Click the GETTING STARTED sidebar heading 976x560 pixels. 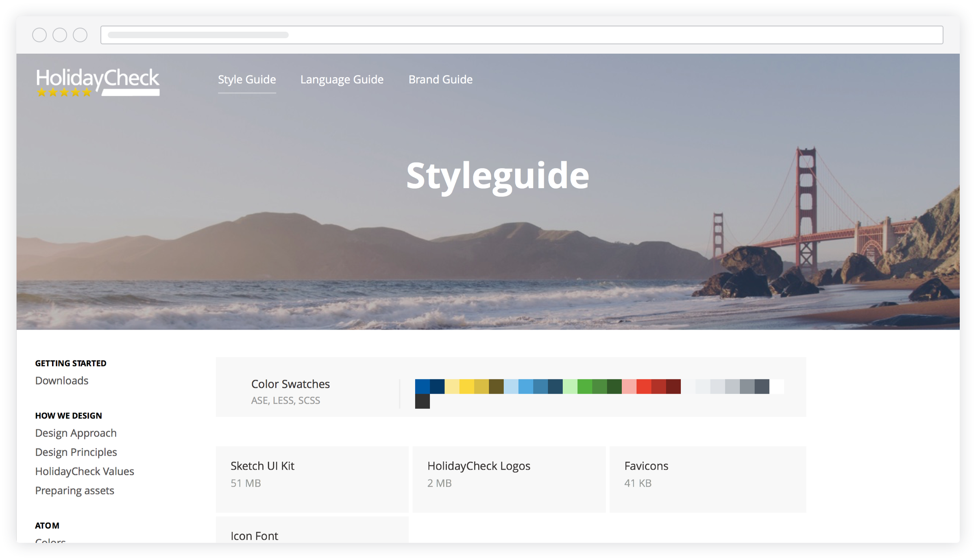(71, 363)
